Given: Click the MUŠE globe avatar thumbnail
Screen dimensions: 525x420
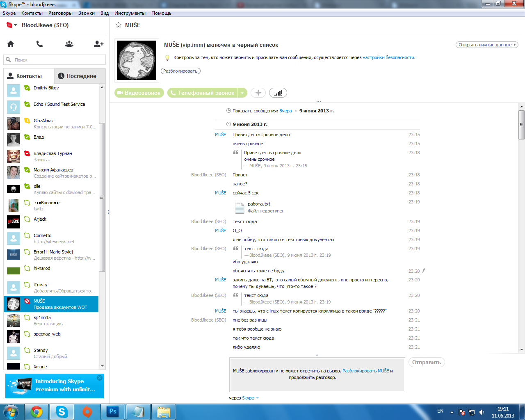Looking at the screenshot, I should point(137,60).
